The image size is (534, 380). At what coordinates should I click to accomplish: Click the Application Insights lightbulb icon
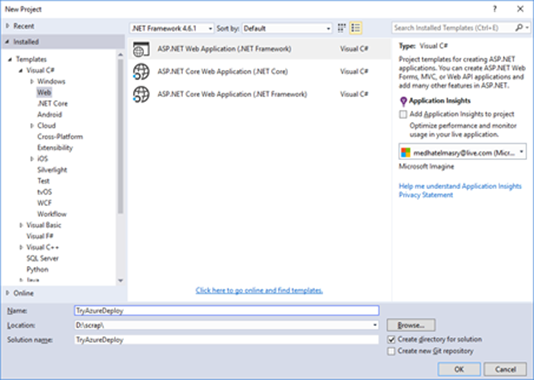point(403,101)
